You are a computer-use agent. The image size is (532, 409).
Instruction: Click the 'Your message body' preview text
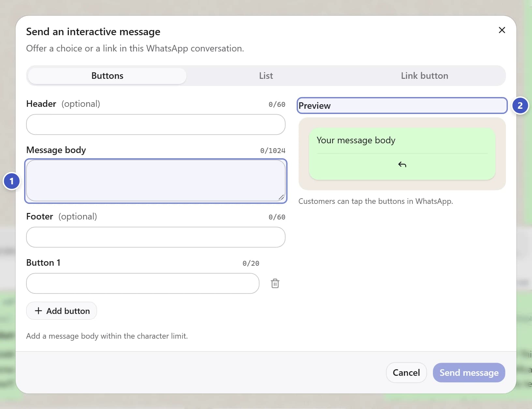tap(356, 140)
